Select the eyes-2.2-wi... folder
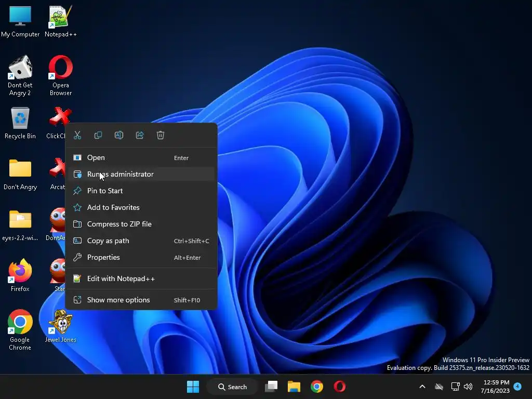The image size is (532, 399). click(20, 225)
